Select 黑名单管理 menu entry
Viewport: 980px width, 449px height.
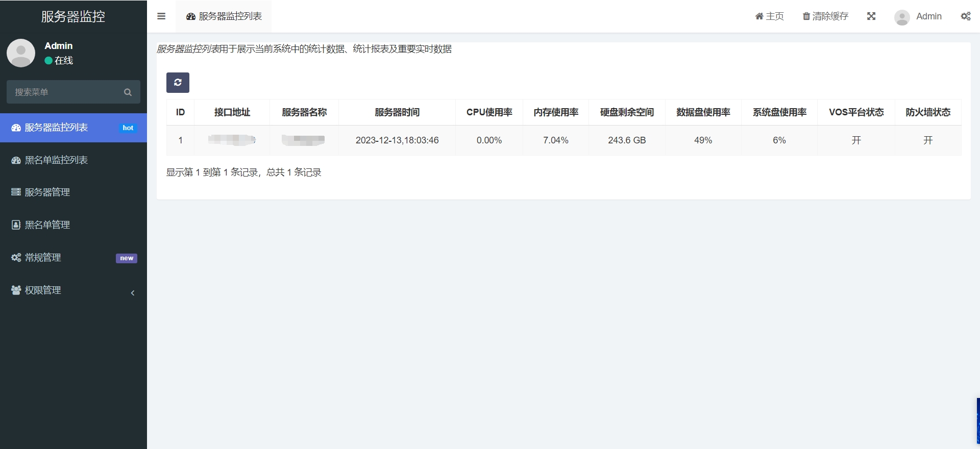(73, 225)
